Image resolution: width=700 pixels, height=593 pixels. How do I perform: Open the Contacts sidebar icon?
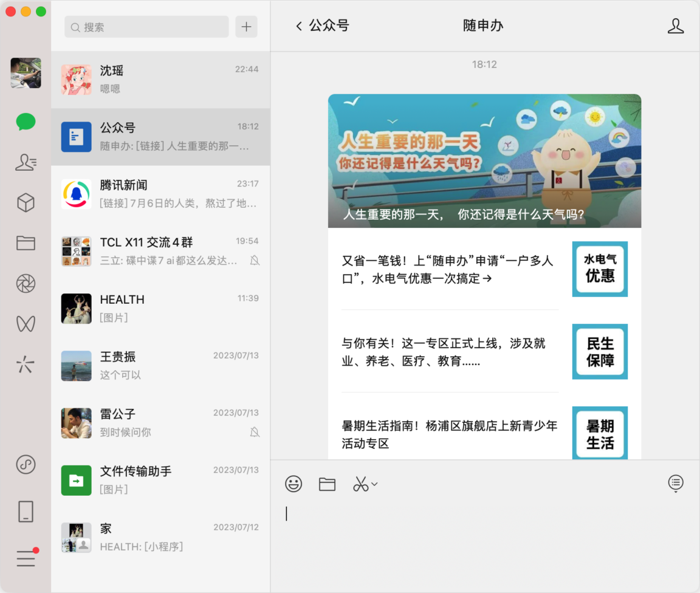pos(26,162)
